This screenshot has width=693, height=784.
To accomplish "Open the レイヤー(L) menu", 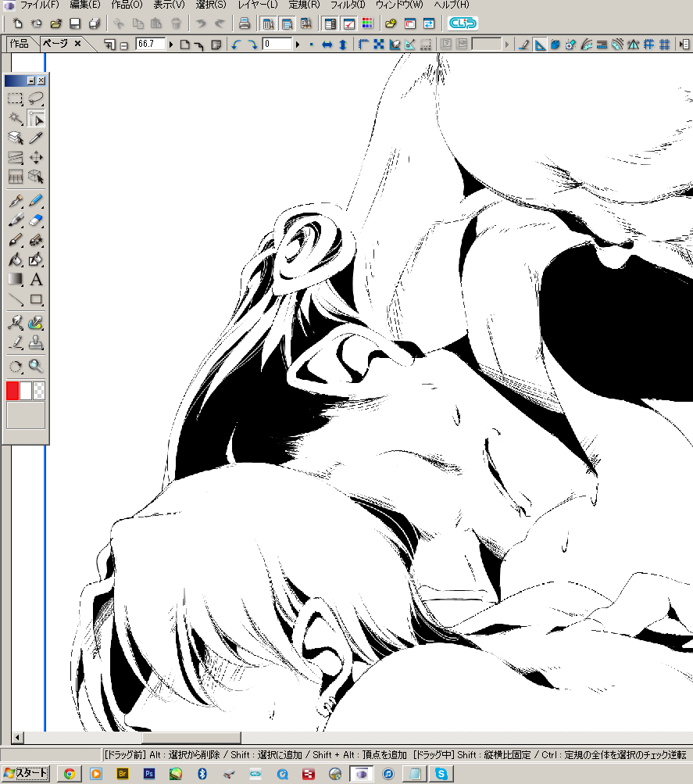I will tap(257, 5).
